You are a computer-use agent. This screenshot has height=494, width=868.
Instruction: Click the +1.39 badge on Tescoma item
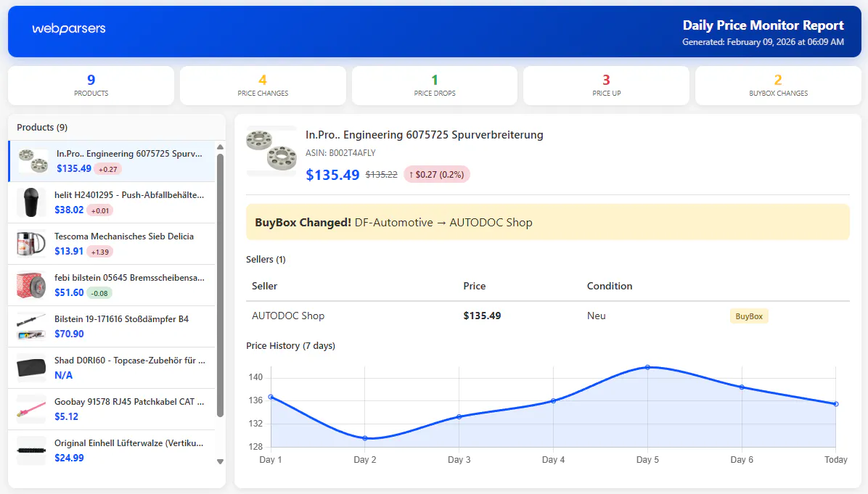coord(99,252)
